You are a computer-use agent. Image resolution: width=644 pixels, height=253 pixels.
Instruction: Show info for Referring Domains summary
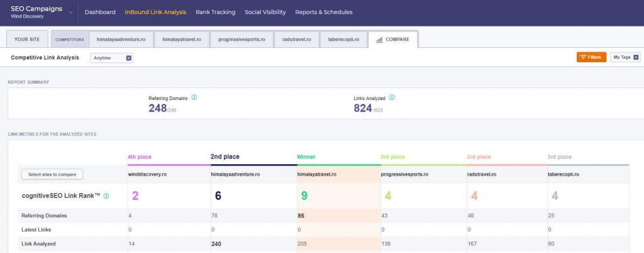pyautogui.click(x=194, y=98)
